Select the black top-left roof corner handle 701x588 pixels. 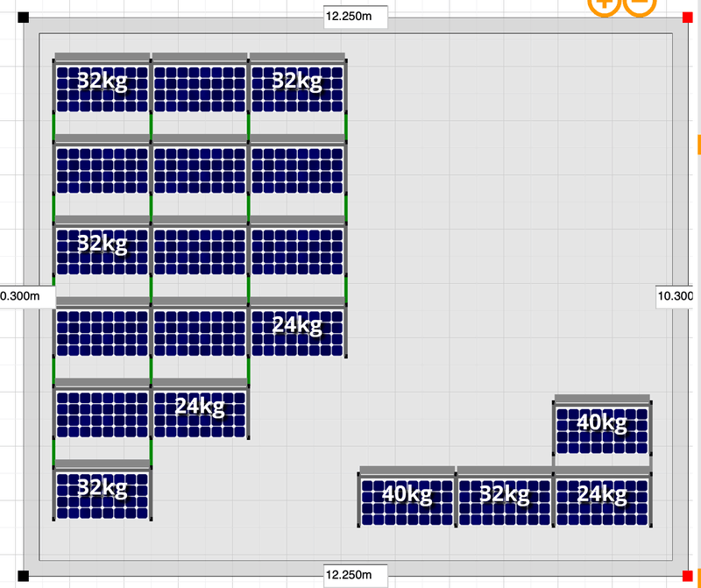24,18
